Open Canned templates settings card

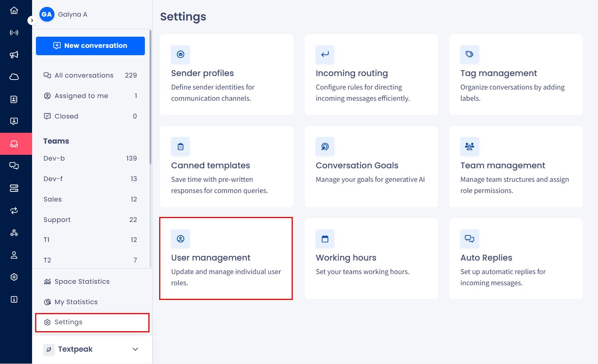coord(227,167)
